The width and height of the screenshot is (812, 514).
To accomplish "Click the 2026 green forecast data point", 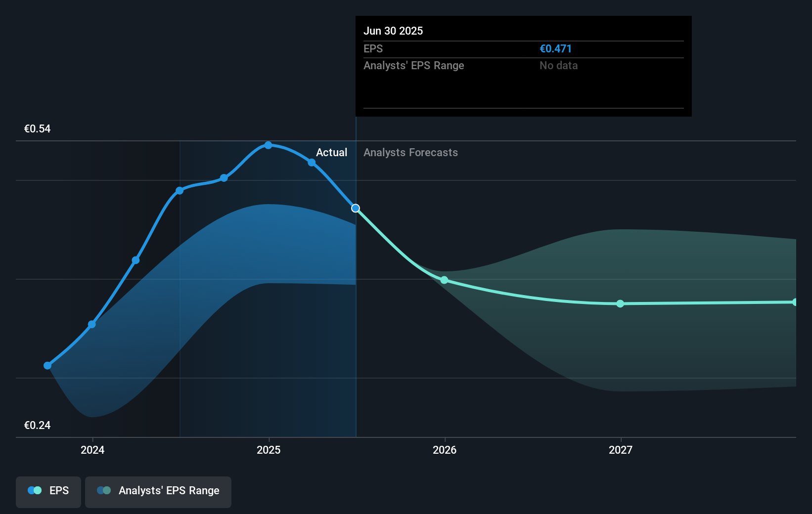I will click(x=445, y=280).
